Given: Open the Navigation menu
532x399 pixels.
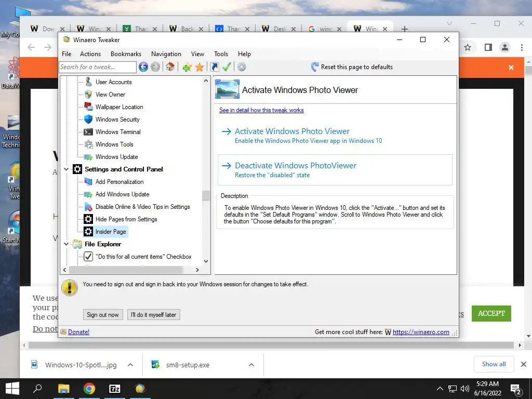Looking at the screenshot, I should coord(166,54).
